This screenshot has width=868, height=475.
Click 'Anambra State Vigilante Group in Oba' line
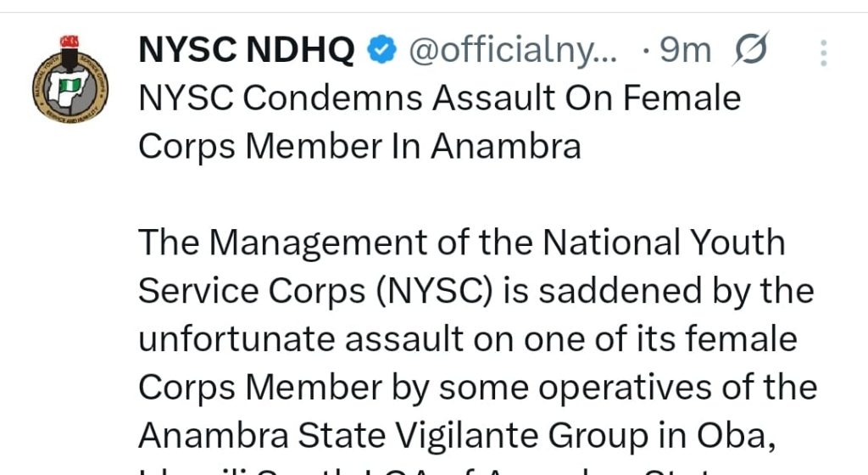(457, 436)
